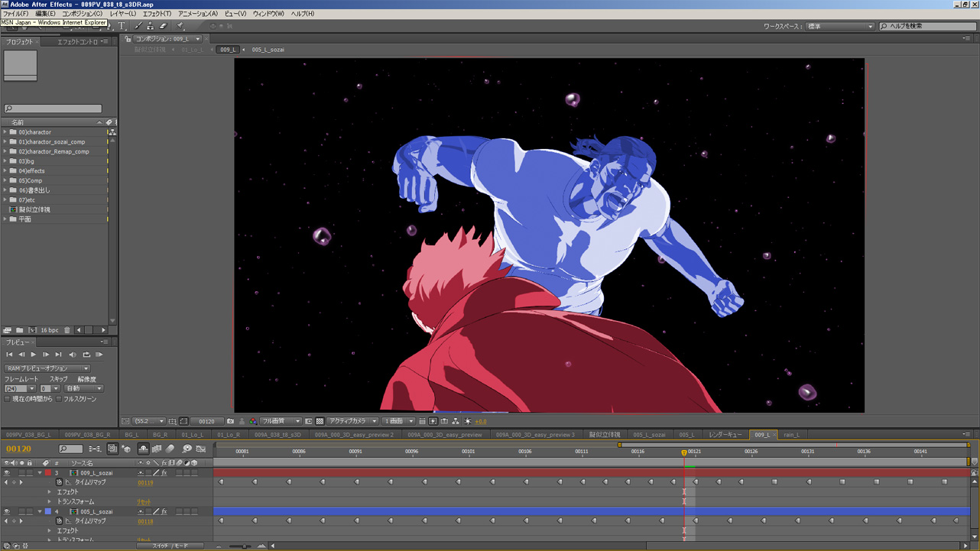This screenshot has width=980, height=551.
Task: Reset exposure icon in viewer
Action: [x=468, y=421]
